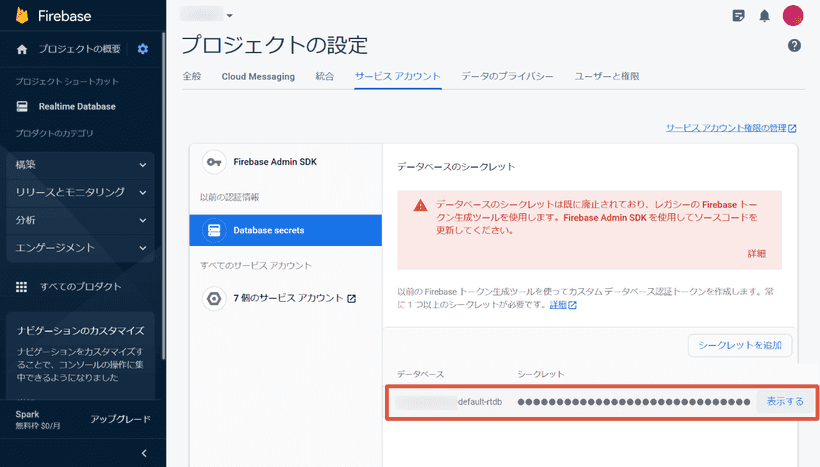820x467 pixels.
Task: Click 表示する to reveal secret
Action: (x=785, y=402)
